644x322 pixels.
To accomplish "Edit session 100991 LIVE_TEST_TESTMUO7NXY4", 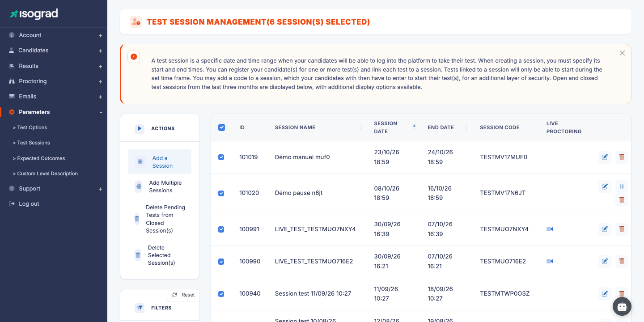I will [605, 229].
